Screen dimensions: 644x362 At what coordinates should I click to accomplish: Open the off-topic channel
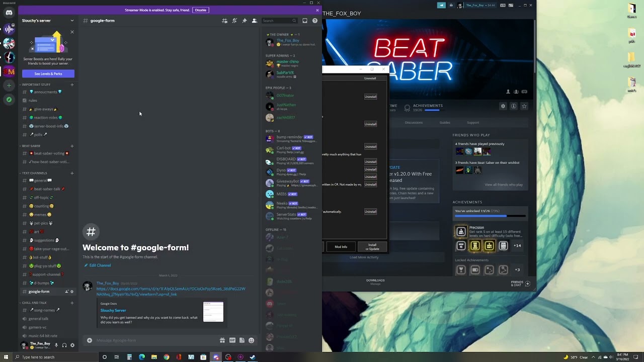48,198
